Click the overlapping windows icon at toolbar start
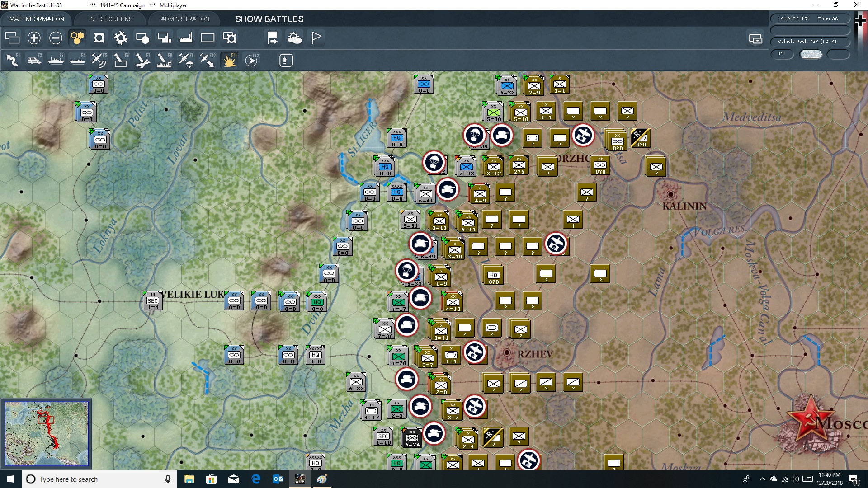Screen dimensions: 868x488 pyautogui.click(x=12, y=38)
